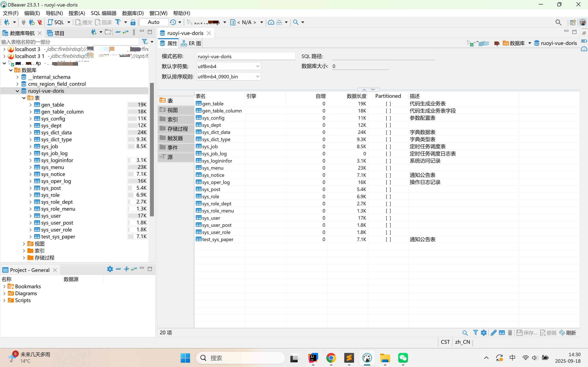Viewport: 588px width, 367px height.
Task: Open the SQL 编辑器 menu
Action: (x=103, y=13)
